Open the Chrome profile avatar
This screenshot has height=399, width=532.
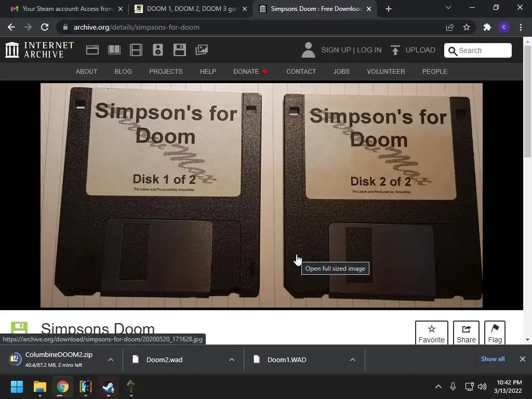504,27
